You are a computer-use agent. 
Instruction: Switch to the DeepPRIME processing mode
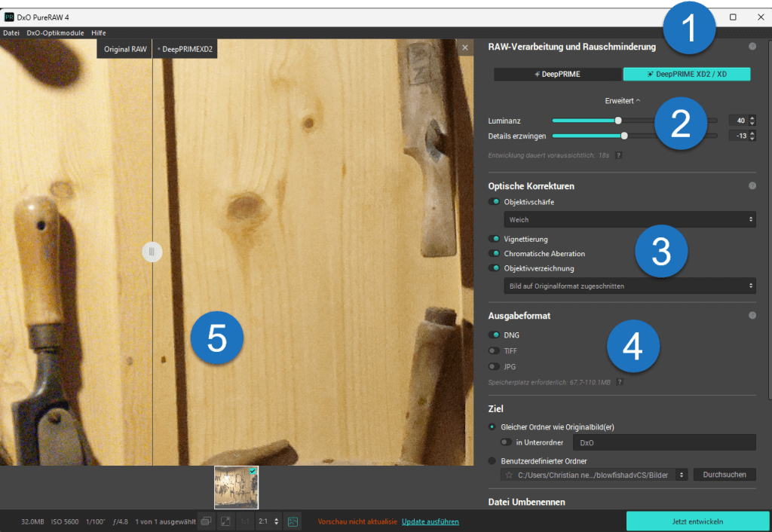tap(558, 75)
